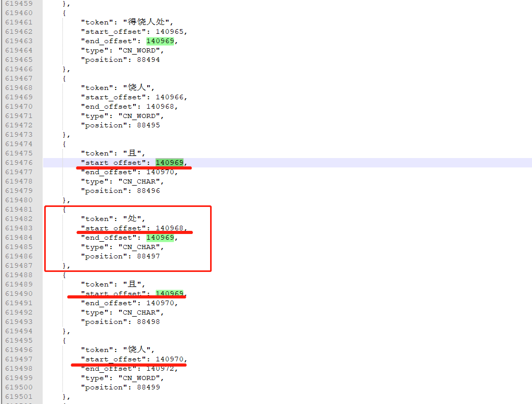Place cursor on position value 88496
The width and height of the screenshot is (532, 404).
click(148, 191)
